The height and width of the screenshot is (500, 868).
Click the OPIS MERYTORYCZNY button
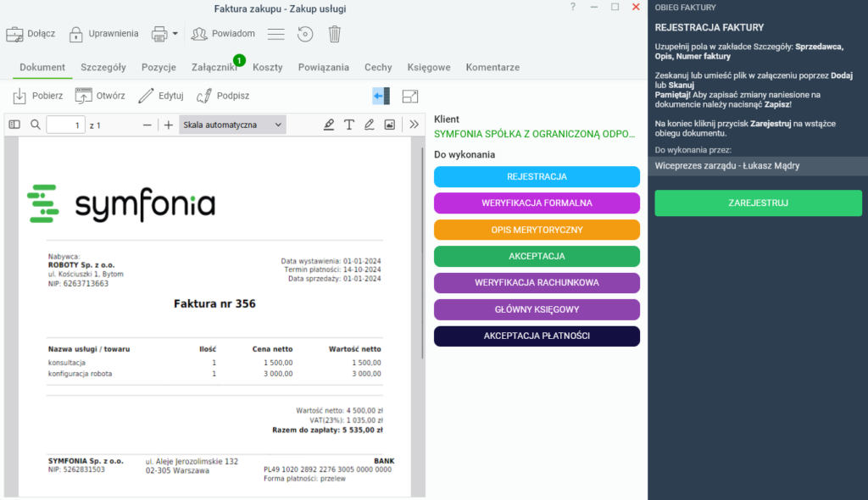click(x=537, y=230)
